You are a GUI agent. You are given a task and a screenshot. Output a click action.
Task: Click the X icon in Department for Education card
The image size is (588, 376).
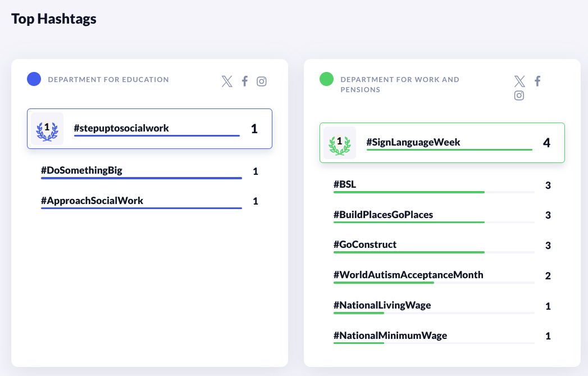[227, 81]
